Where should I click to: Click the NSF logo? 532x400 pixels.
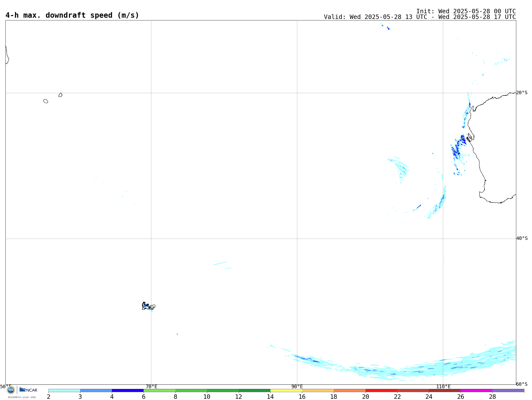point(11,390)
